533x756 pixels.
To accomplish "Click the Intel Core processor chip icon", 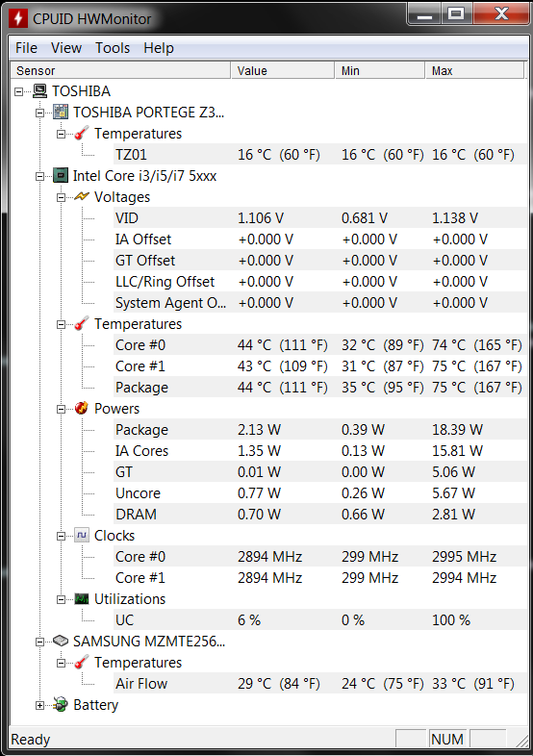I will (x=61, y=175).
